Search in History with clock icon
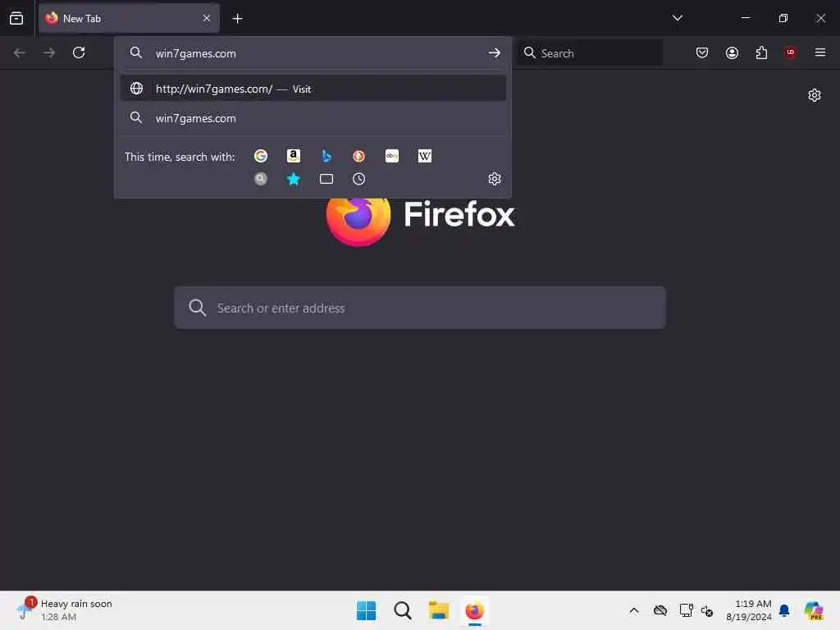840x630 pixels. pyautogui.click(x=359, y=179)
